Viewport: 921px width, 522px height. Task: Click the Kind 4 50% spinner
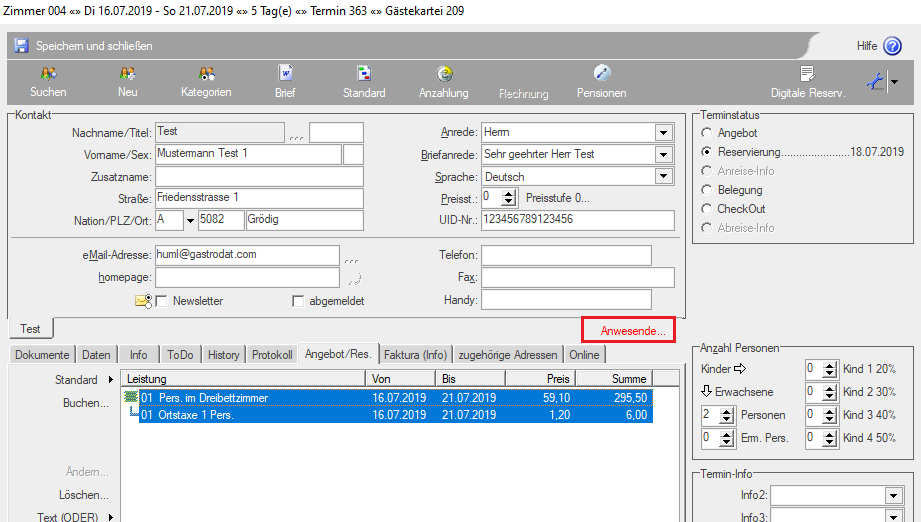pos(830,438)
